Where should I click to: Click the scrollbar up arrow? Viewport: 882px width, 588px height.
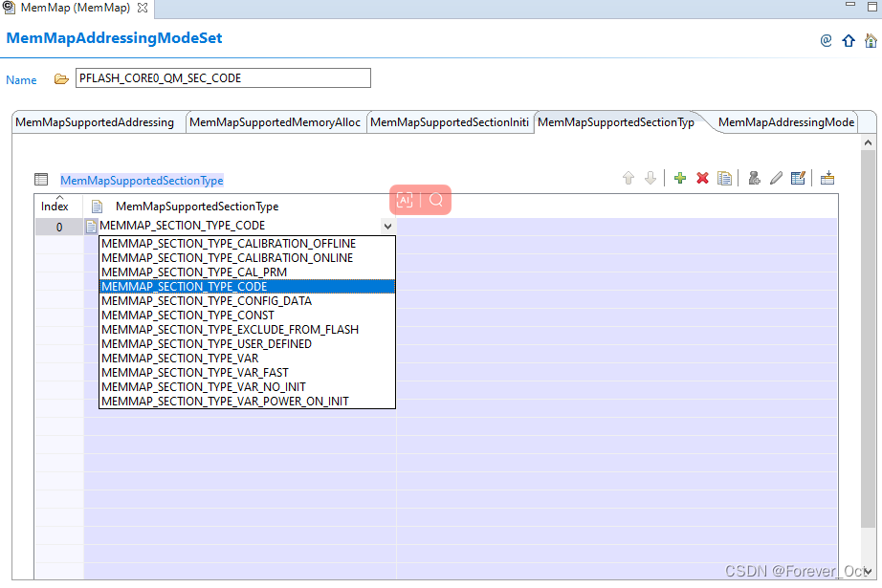tap(868, 142)
